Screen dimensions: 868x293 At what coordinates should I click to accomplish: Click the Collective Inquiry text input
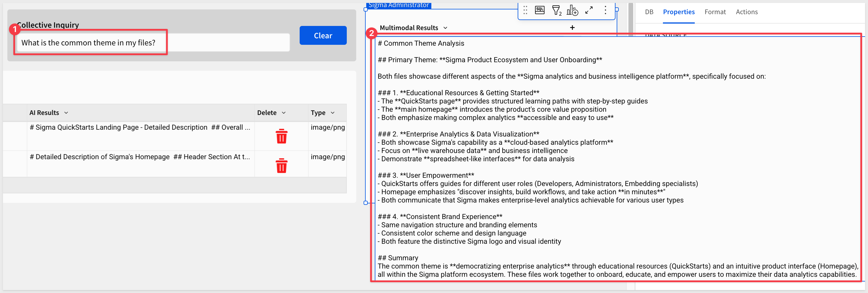153,43
